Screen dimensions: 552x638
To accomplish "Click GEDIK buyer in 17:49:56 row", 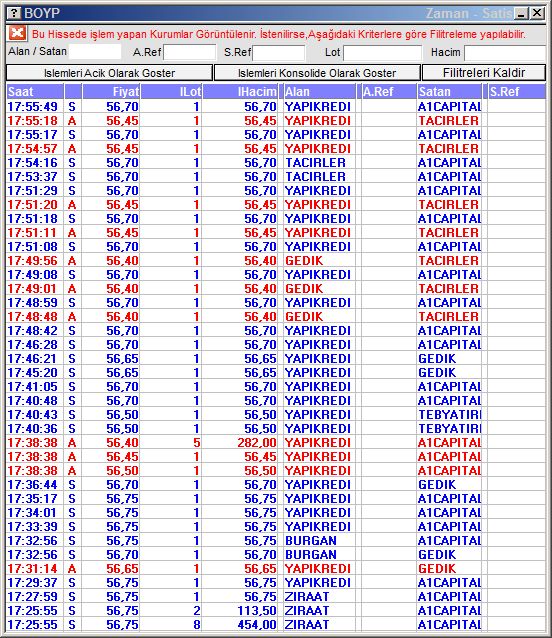I will [x=304, y=261].
